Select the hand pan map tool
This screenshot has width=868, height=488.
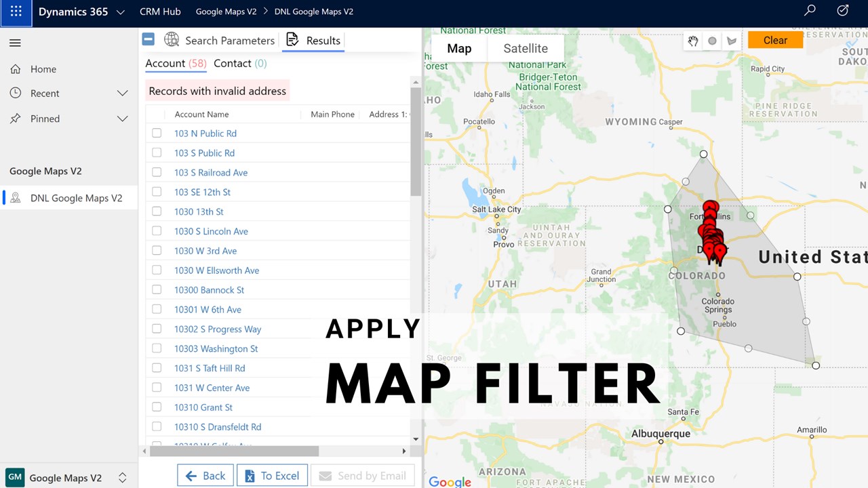click(x=693, y=41)
